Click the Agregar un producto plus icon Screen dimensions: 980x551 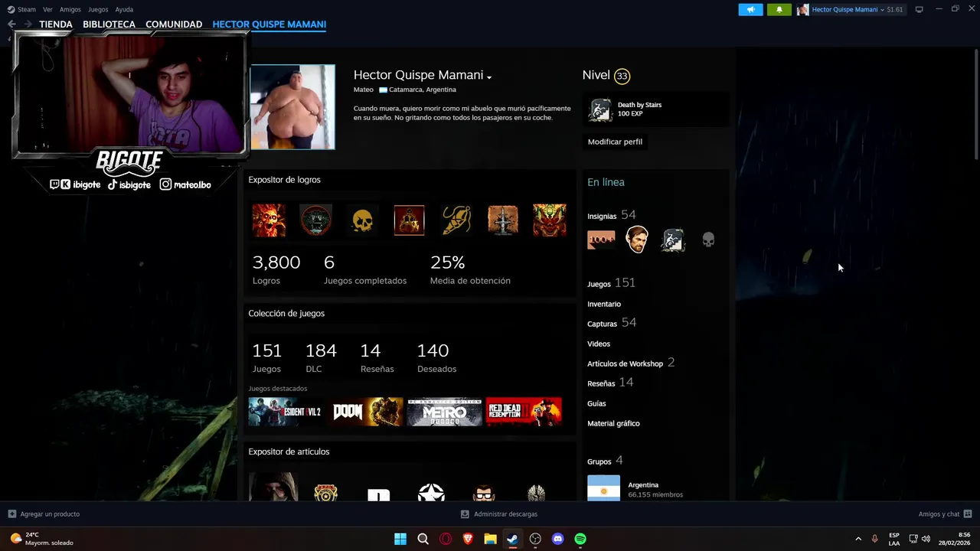click(11, 514)
